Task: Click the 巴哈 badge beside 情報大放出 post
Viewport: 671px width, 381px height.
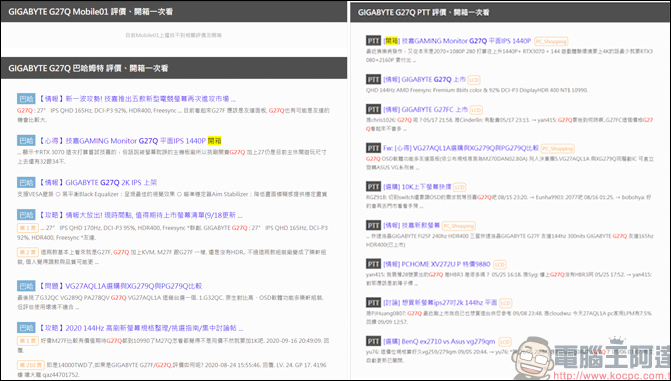Action: (26, 215)
